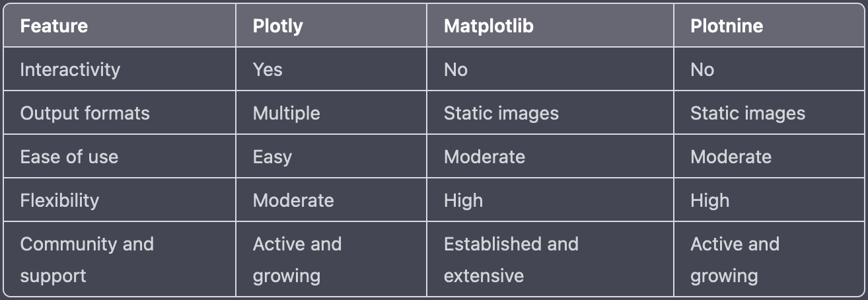This screenshot has width=868, height=300.
Task: Select the Output formats row label
Action: 120,113
